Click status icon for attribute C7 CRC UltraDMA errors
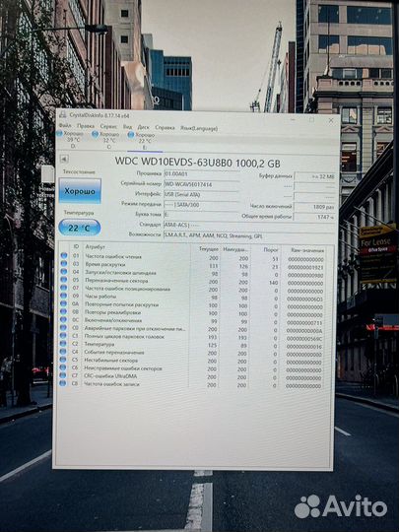 click(63, 375)
